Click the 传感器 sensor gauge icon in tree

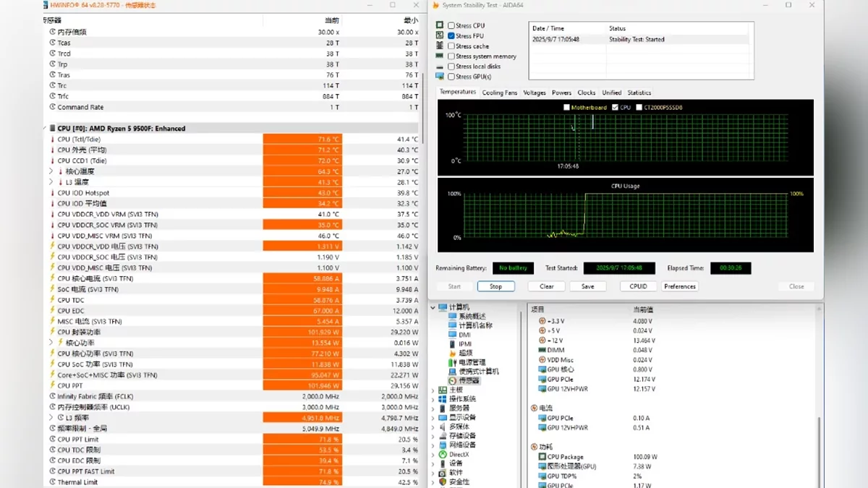453,380
